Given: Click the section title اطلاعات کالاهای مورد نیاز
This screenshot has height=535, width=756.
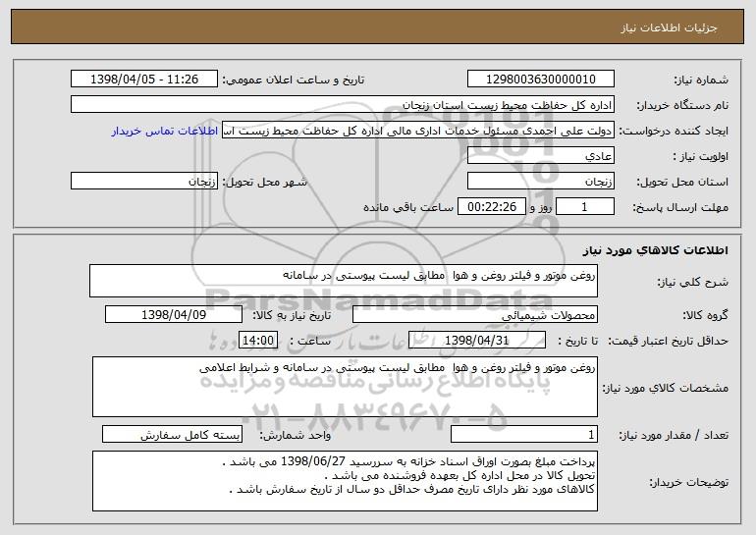Looking at the screenshot, I should [x=655, y=250].
